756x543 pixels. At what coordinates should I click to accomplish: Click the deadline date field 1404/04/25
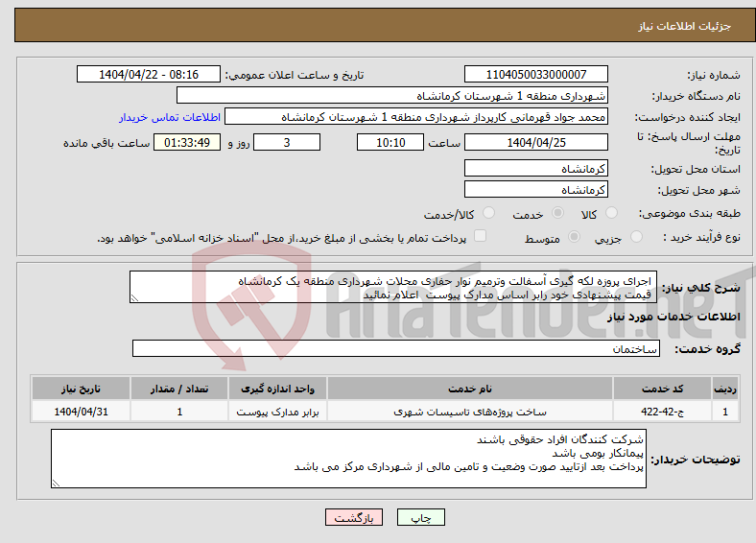535,142
